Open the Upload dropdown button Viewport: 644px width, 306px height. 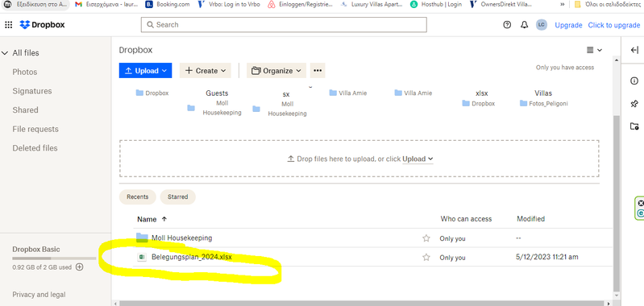click(145, 71)
